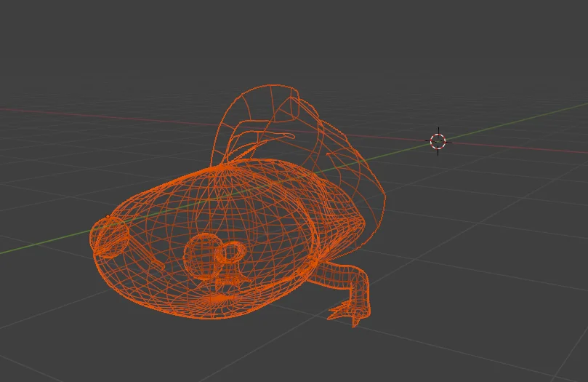Viewport: 588px width, 382px height.
Task: Click the red X axis right of 3D cursor
Action: click(523, 149)
